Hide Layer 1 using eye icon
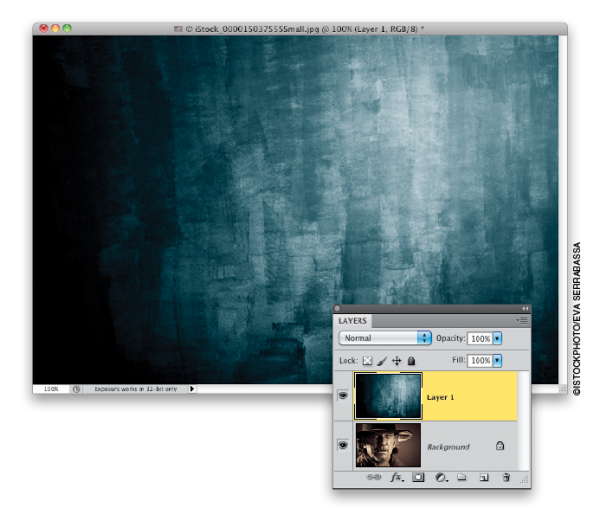 343,396
